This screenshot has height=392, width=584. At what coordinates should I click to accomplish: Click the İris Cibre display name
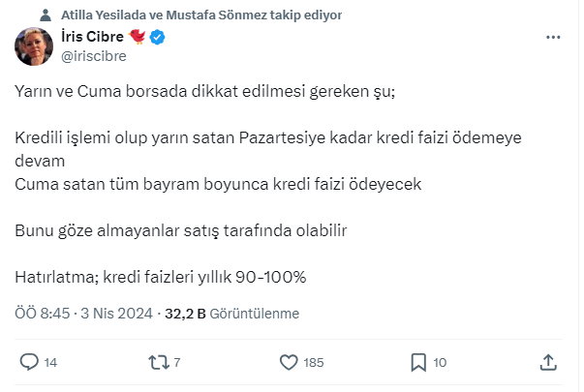click(x=91, y=38)
